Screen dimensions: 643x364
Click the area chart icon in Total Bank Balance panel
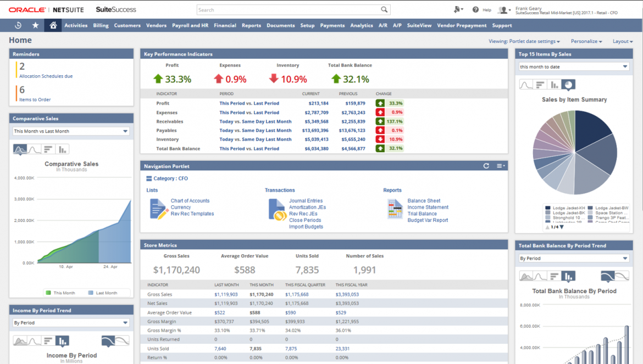coord(526,276)
